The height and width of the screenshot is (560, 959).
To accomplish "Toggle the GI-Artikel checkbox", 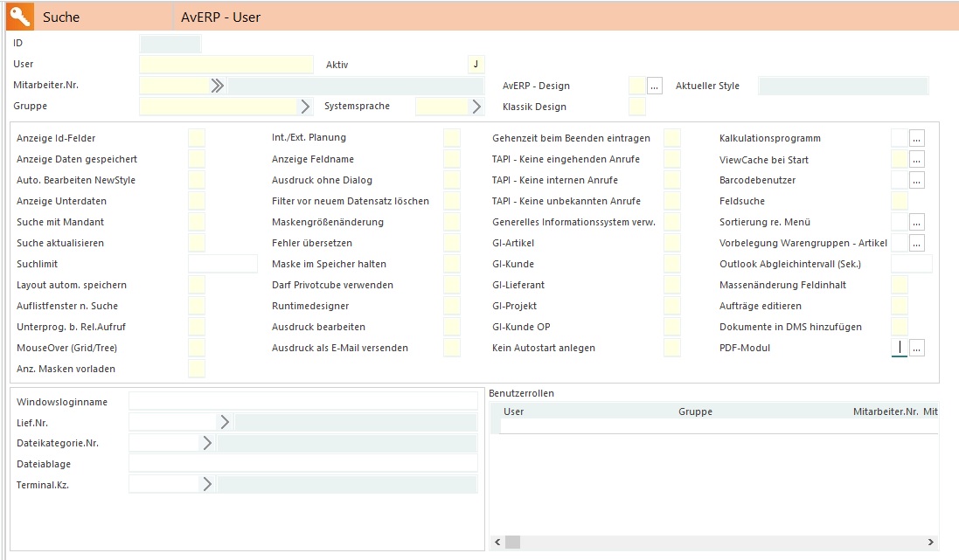I will 672,243.
